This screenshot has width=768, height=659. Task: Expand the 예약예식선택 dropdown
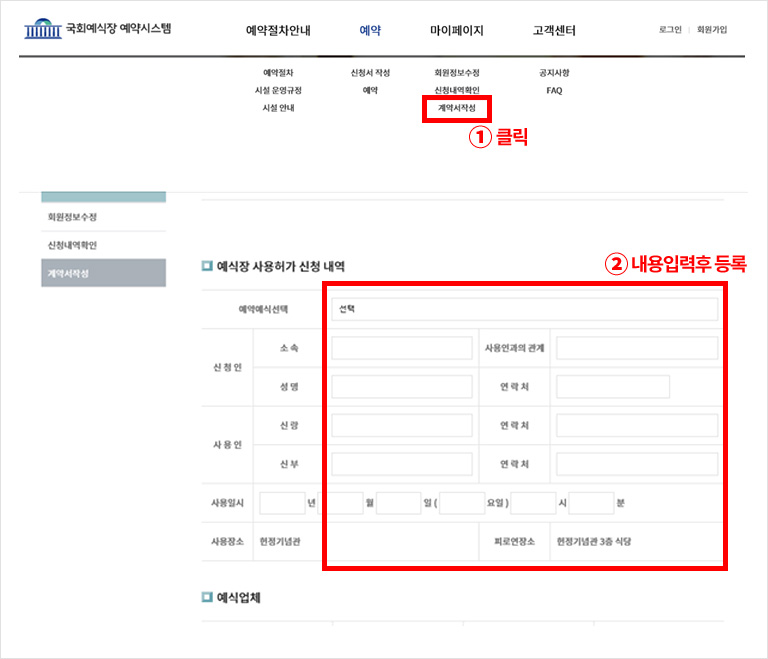[524, 309]
